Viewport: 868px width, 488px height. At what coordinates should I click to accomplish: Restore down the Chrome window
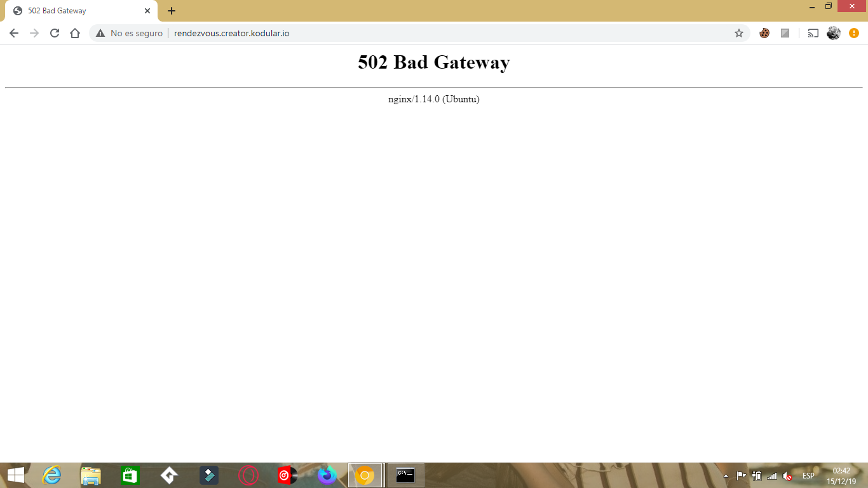pos(829,6)
